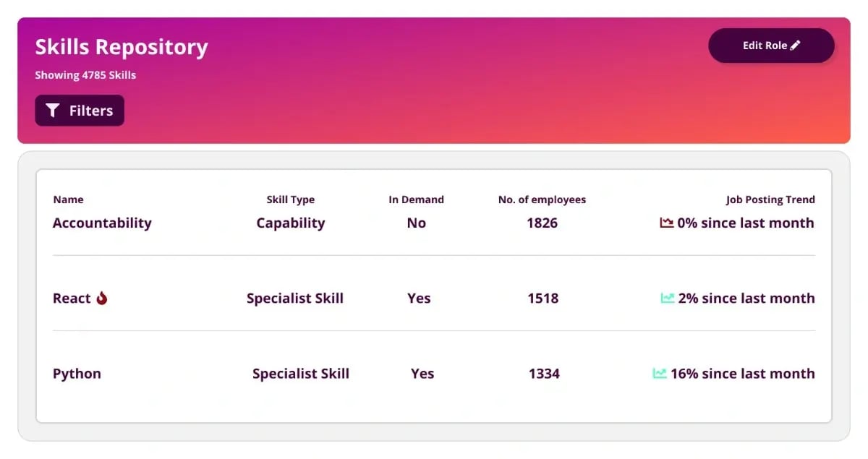Click the Edit Role button
The width and height of the screenshot is (868, 459).
pos(771,46)
